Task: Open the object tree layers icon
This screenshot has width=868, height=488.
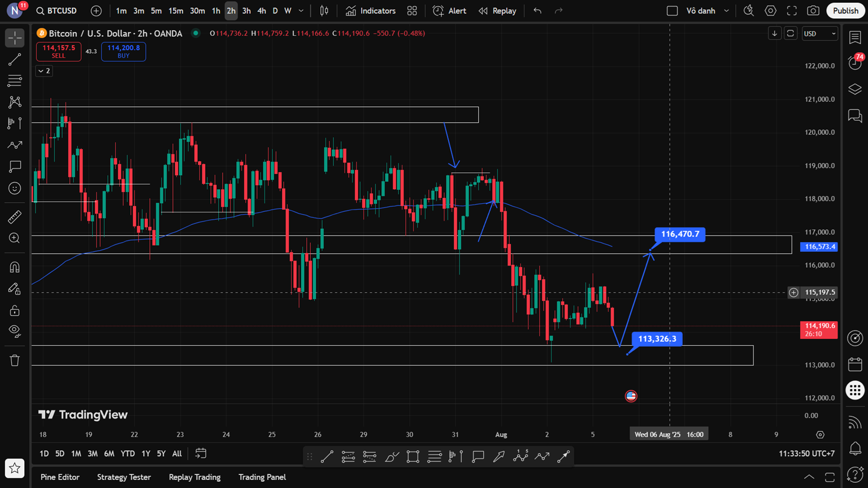Action: [855, 89]
